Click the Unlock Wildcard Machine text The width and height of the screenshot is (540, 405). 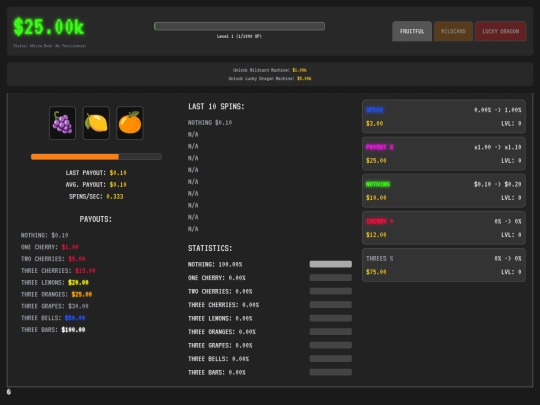coord(270,70)
